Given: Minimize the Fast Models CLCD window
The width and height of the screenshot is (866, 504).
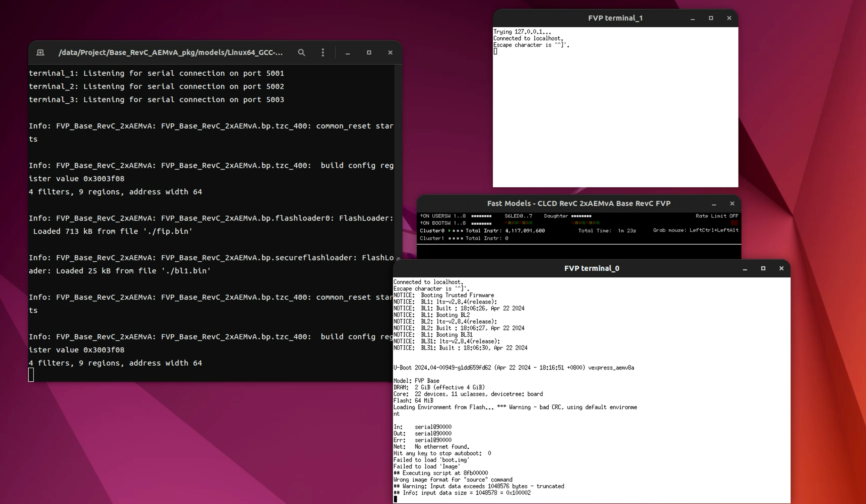Looking at the screenshot, I should 714,204.
